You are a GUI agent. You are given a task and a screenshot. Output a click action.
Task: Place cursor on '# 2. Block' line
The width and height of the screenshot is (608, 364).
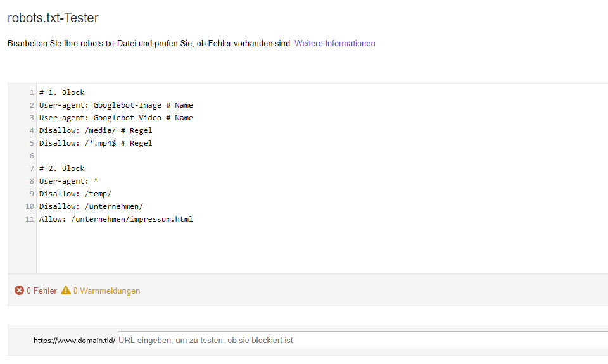[61, 168]
